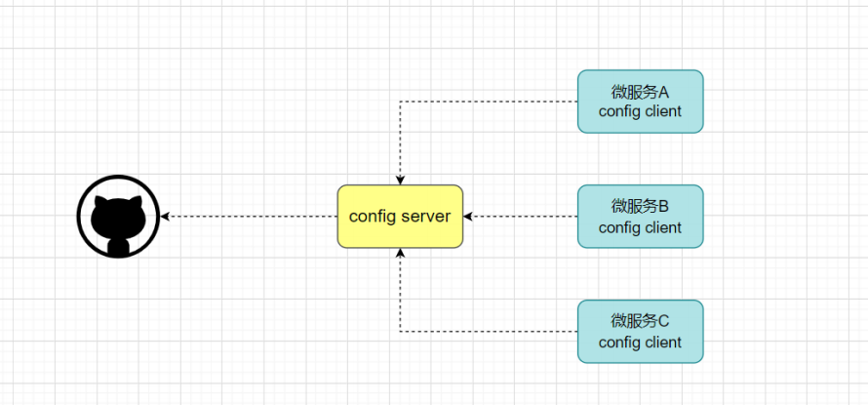
Task: Click the arrowhead entering the top of config server
Action: [400, 181]
